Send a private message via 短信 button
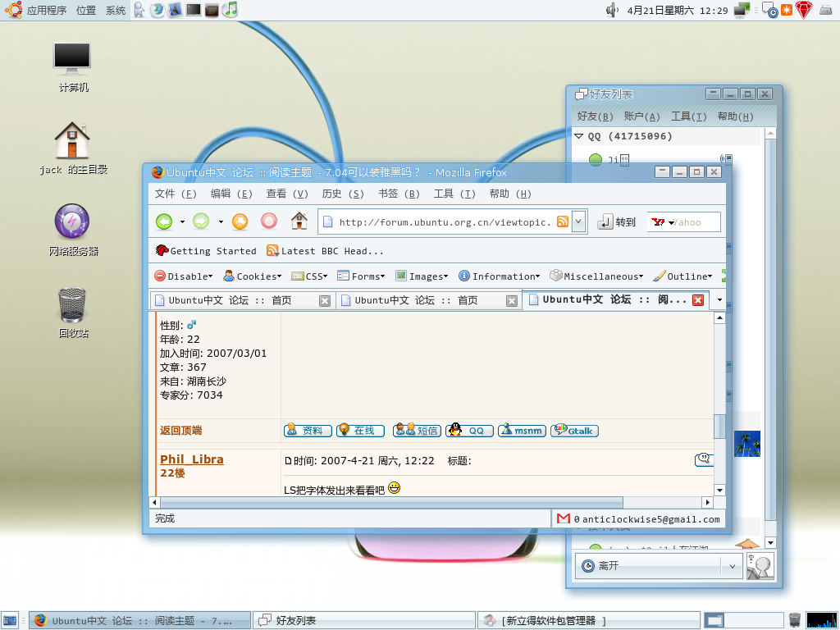This screenshot has width=840, height=630. pyautogui.click(x=417, y=430)
